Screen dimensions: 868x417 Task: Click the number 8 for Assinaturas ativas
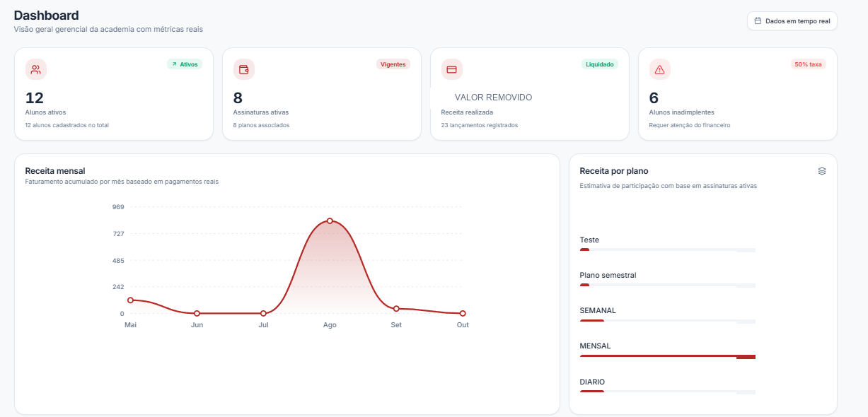point(238,98)
